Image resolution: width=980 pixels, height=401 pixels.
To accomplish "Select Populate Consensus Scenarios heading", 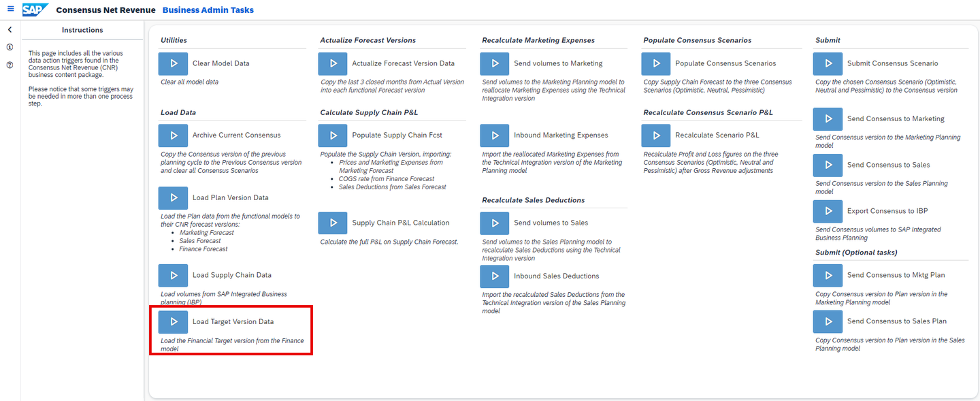I will (x=698, y=40).
